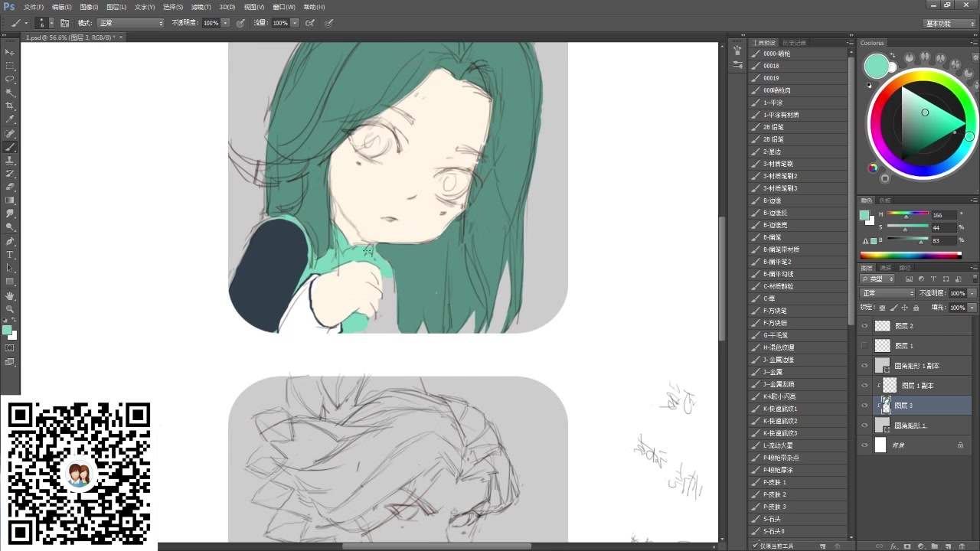This screenshot has width=980, height=551.
Task: Select the Hand tool
Action: point(10,295)
